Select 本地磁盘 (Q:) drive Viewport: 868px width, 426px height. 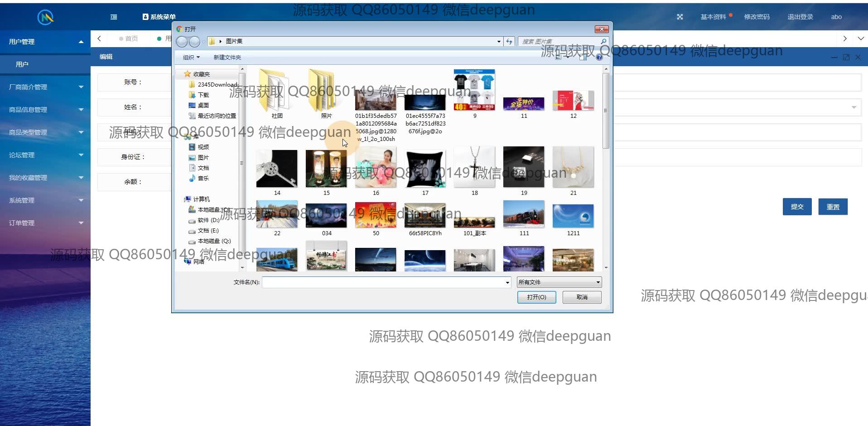tap(214, 241)
